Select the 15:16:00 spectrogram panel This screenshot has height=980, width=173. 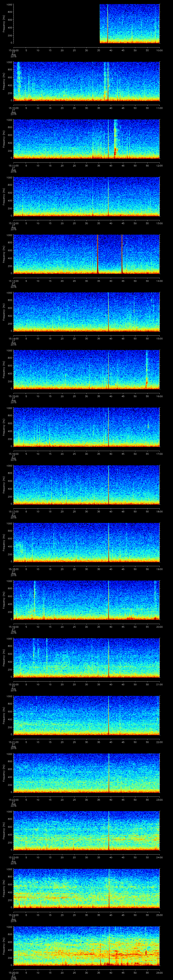87,427
